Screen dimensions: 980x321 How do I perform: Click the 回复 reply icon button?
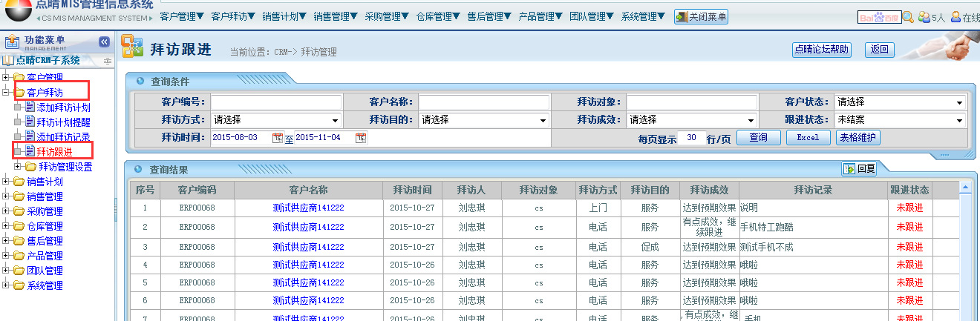coord(859,168)
